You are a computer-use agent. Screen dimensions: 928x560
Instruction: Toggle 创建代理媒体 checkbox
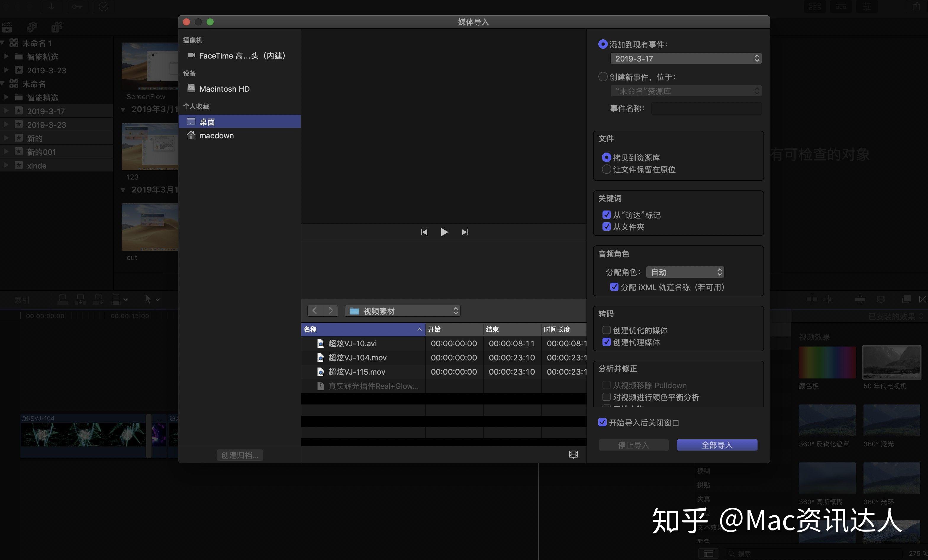(606, 342)
